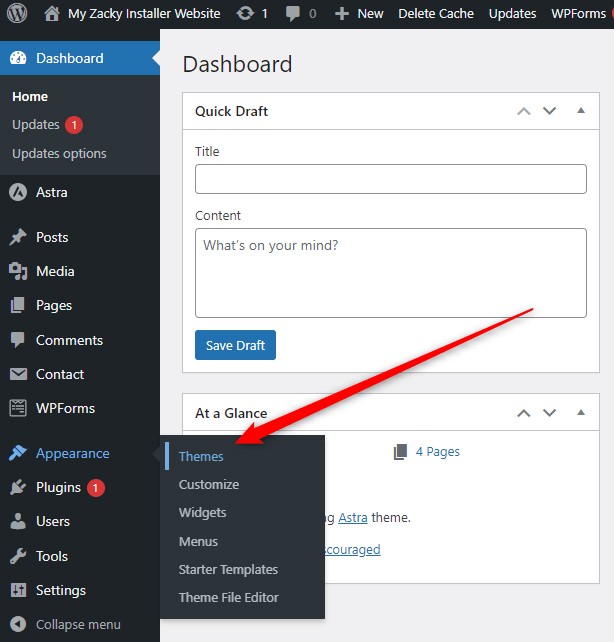Click the home icon beside the site name

tap(52, 14)
